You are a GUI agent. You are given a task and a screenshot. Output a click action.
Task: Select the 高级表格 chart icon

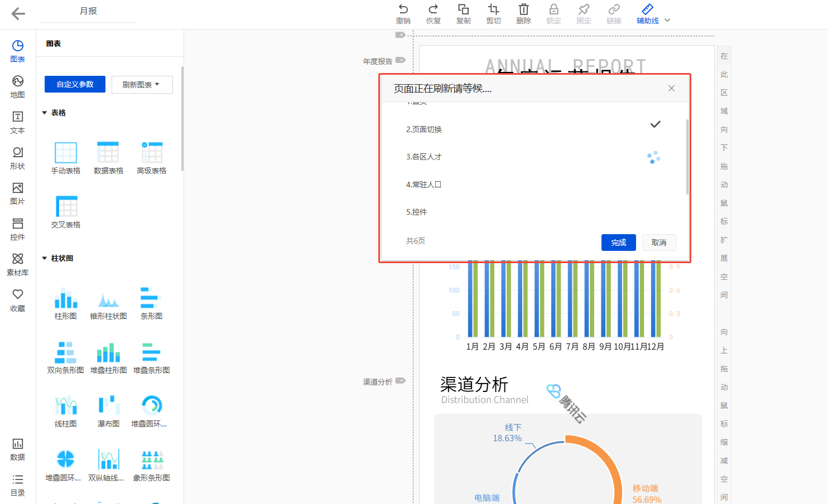click(x=151, y=153)
